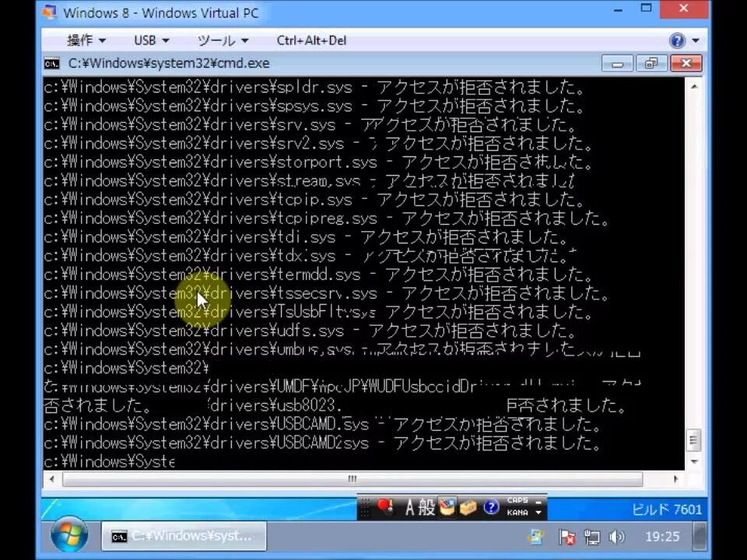Click the IME language bar help icon
747x560 pixels.
491,508
